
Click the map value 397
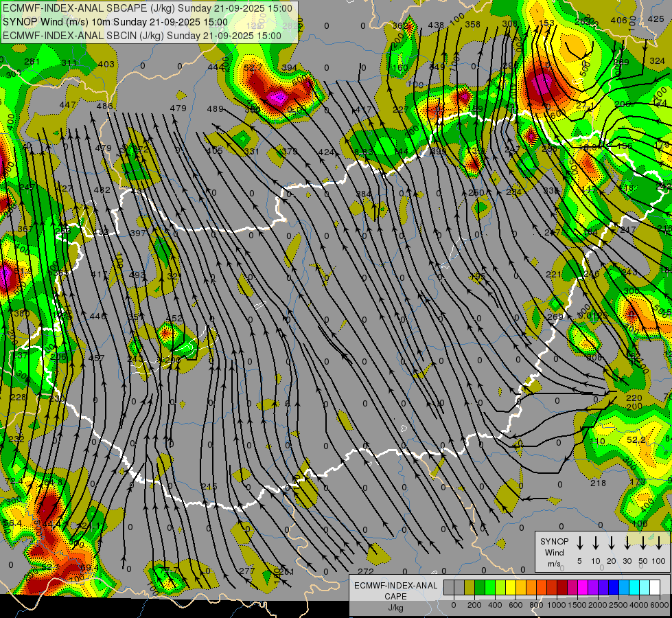point(138,233)
